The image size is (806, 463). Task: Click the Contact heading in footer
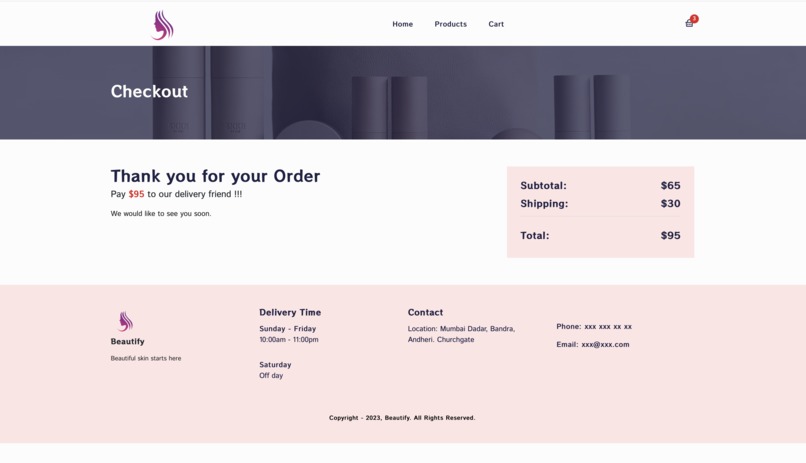425,312
